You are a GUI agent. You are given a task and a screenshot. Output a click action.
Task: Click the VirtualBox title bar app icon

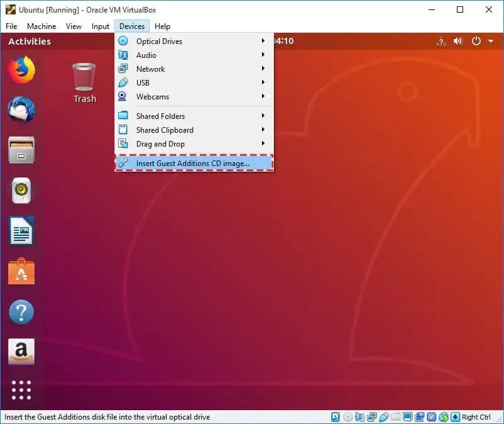click(x=11, y=9)
